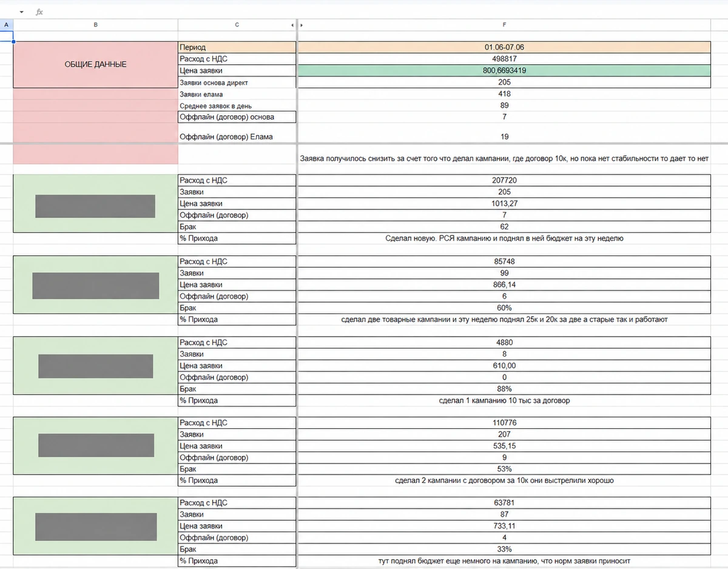The width and height of the screenshot is (728, 569).
Task: Click the Заявки основа директ label
Action: click(x=237, y=82)
